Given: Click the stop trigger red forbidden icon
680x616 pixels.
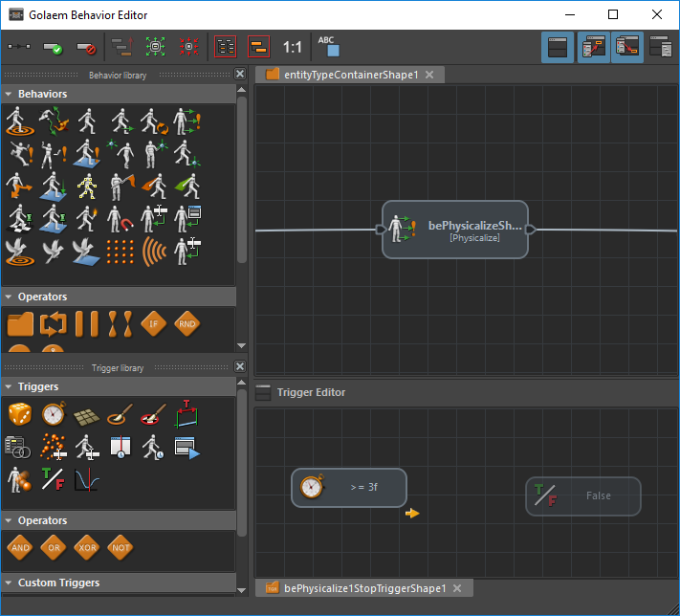Looking at the screenshot, I should tap(86, 47).
